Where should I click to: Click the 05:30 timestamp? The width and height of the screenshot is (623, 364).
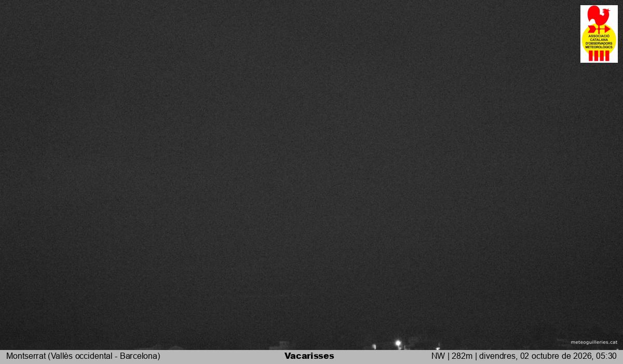point(606,356)
